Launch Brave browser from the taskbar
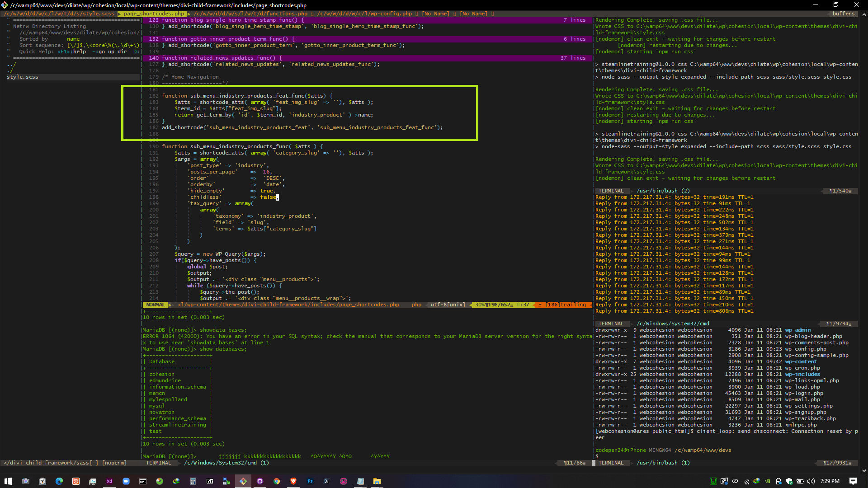Screen dimensions: 868x488 tap(293, 481)
